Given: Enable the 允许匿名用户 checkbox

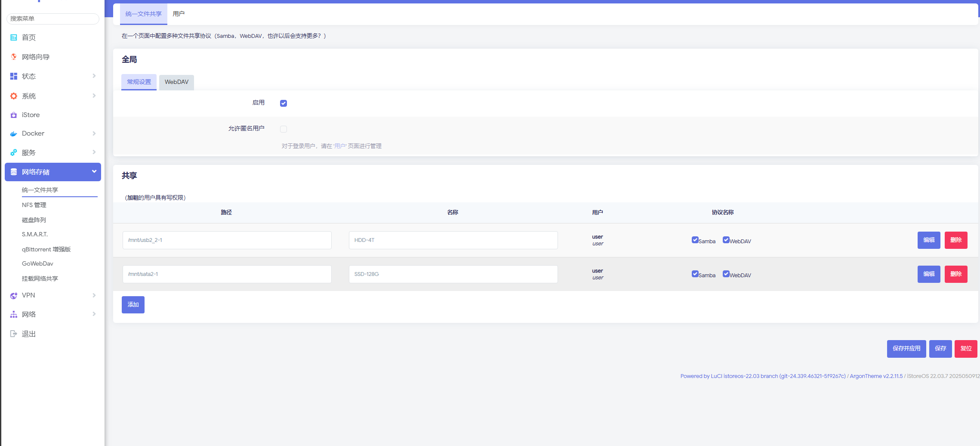Looking at the screenshot, I should coord(284,129).
